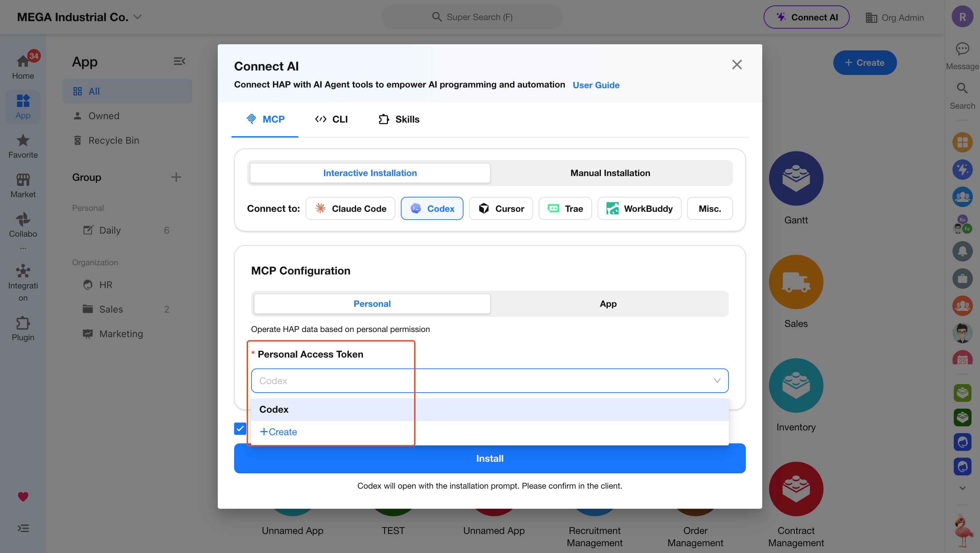This screenshot has height=553, width=980.
Task: Open the MCP tab
Action: [x=265, y=119]
